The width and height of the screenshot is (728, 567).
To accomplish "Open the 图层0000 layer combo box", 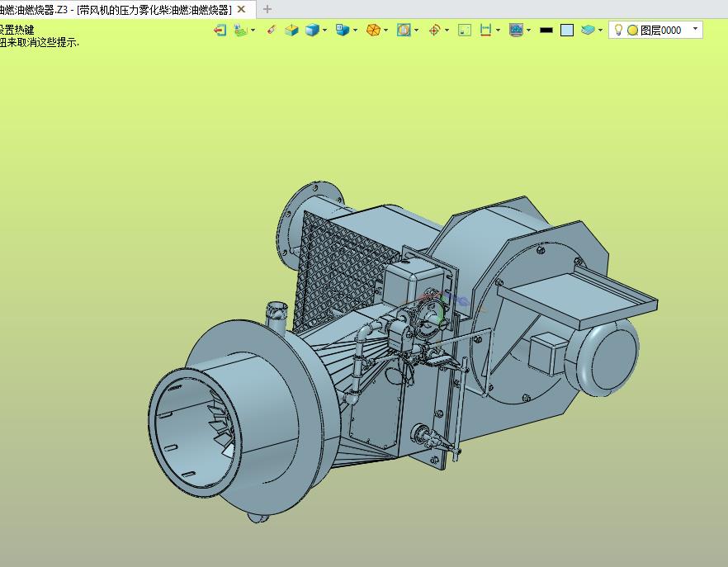I will click(655, 30).
